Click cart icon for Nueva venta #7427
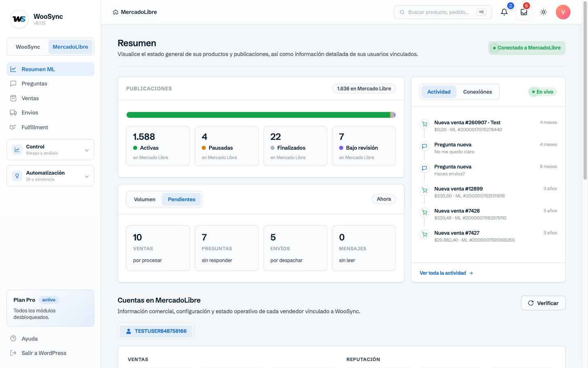This screenshot has height=368, width=588. click(425, 234)
